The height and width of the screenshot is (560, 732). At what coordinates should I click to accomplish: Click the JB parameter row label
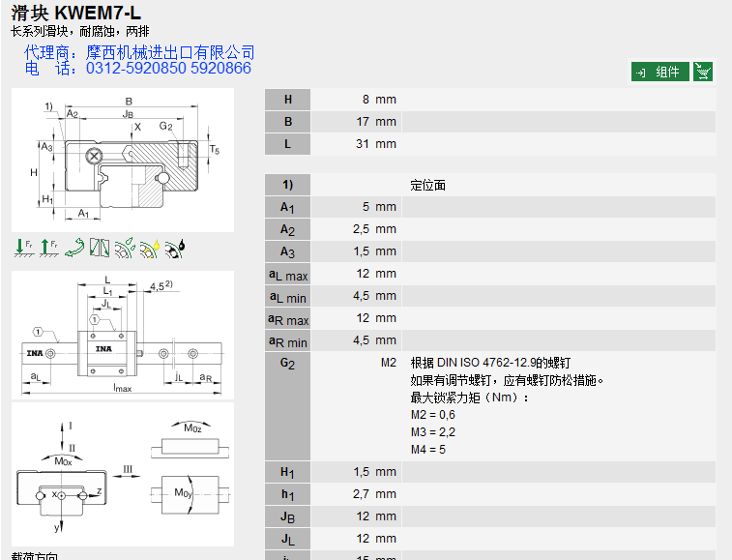(x=287, y=516)
